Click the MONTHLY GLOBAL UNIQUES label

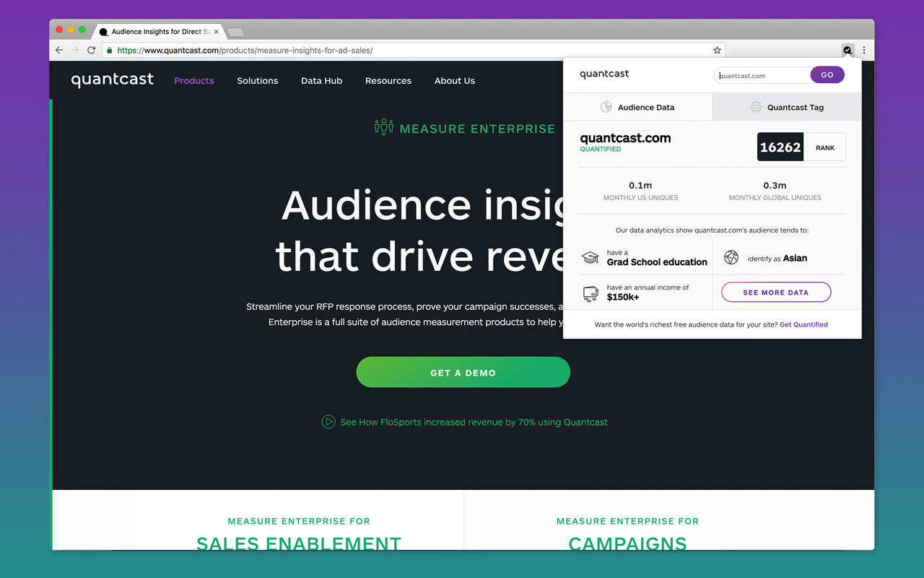pyautogui.click(x=775, y=198)
